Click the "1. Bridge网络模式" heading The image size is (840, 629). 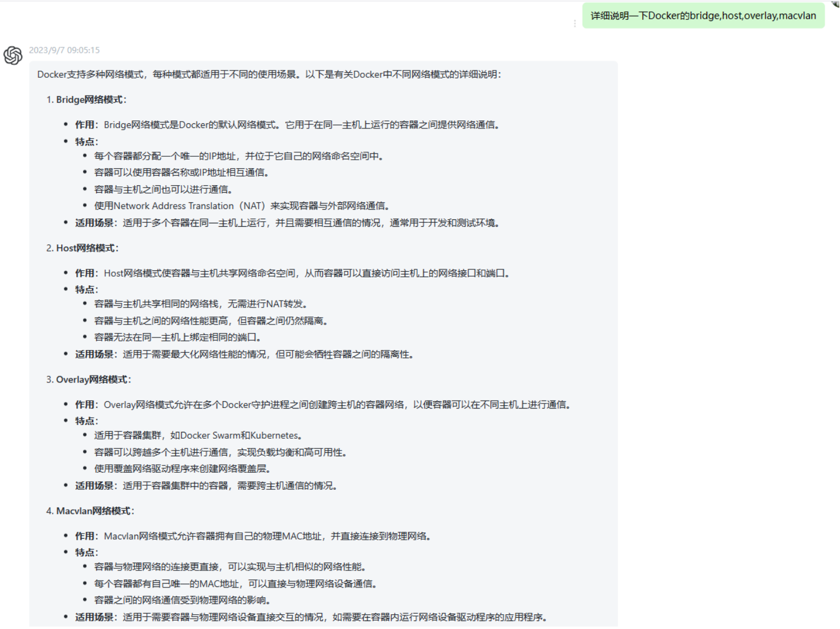click(86, 99)
